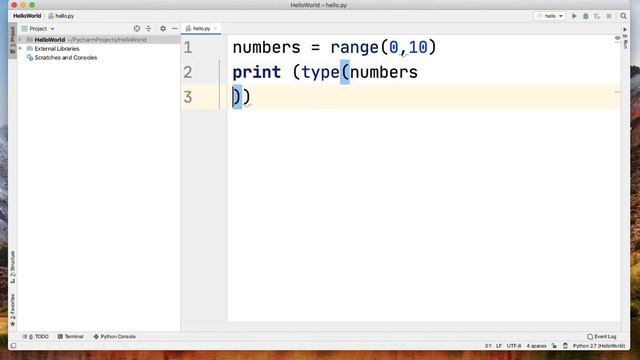Screen dimensions: 640x360
Task: Click the locate/scroll-from-source target icon
Action: (137, 29)
